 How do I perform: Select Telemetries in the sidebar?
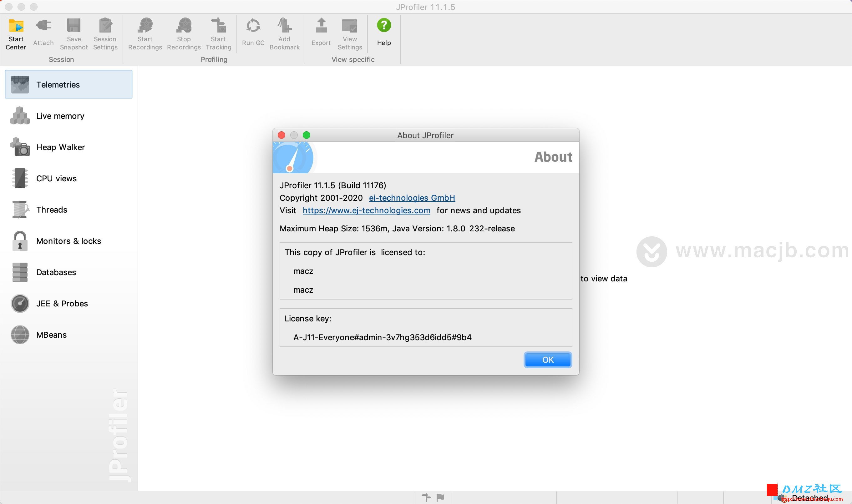coord(68,84)
